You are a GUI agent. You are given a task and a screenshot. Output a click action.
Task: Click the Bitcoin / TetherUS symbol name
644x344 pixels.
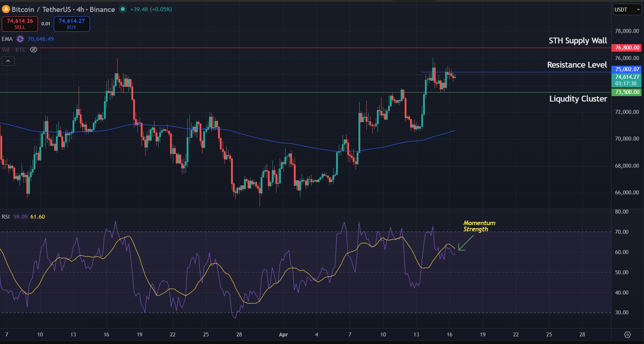coord(42,9)
